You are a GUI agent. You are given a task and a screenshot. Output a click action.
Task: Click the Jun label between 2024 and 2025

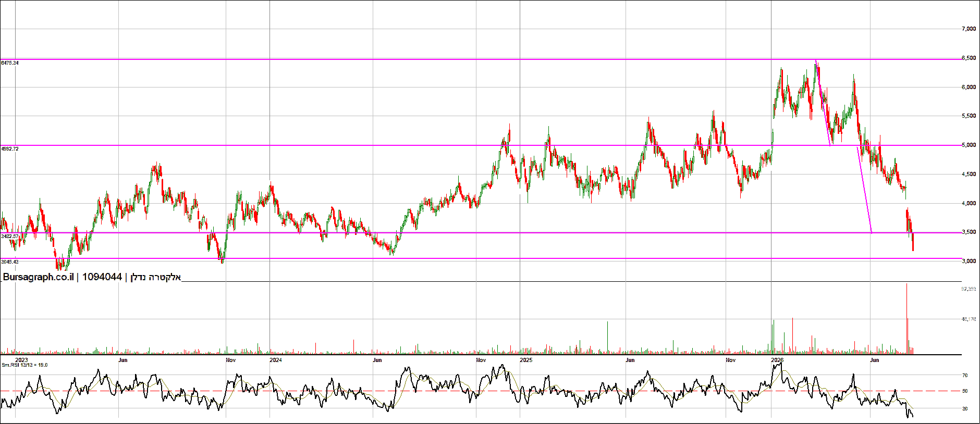coord(377,360)
